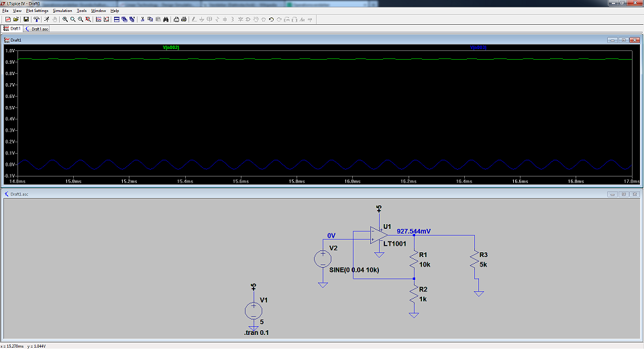
Task: Open the Window menu
Action: point(98,11)
